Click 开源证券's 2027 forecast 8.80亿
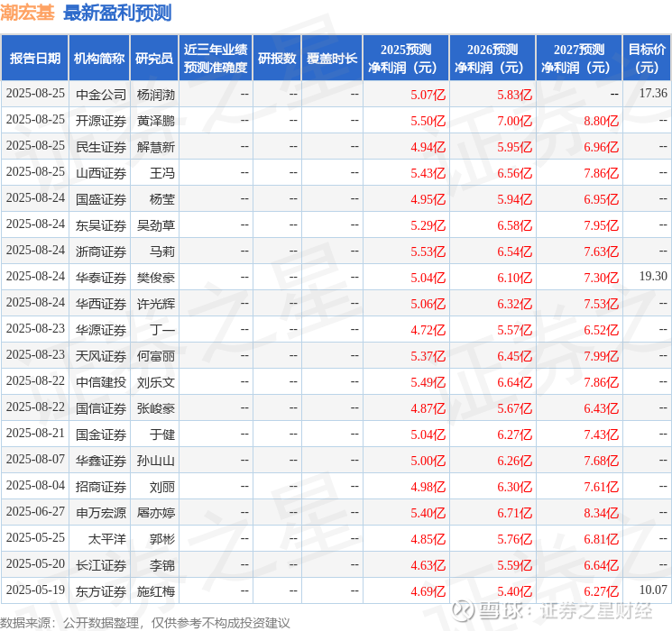672x631 pixels. [601, 121]
